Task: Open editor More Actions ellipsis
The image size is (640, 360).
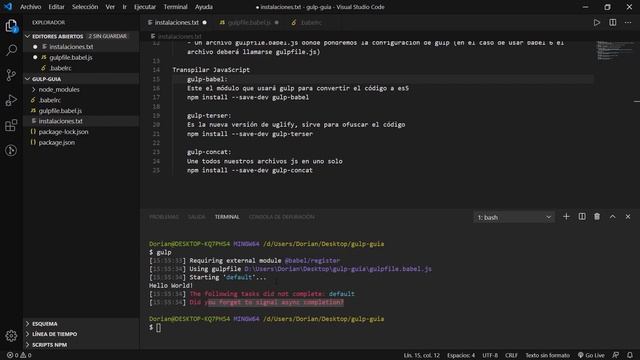Action: tap(628, 22)
